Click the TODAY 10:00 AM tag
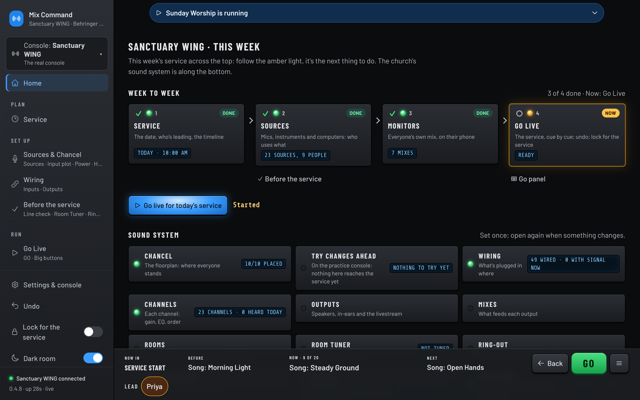The width and height of the screenshot is (640, 400). pyautogui.click(x=162, y=153)
